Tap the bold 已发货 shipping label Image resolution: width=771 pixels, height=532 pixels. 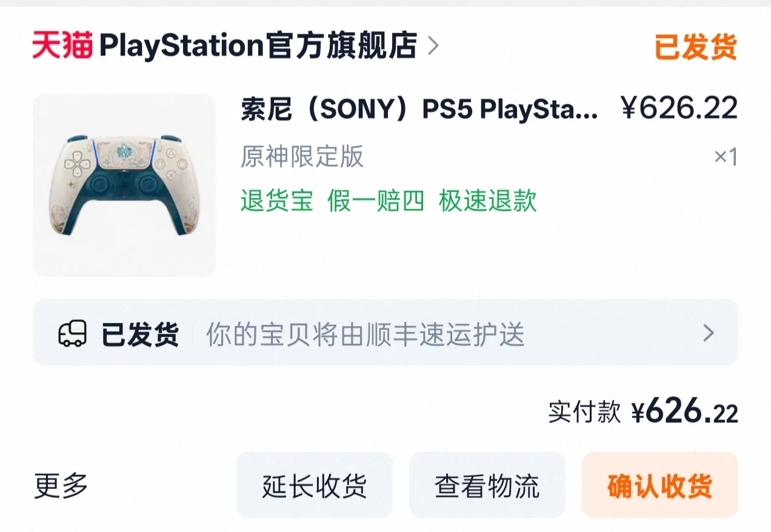(140, 334)
